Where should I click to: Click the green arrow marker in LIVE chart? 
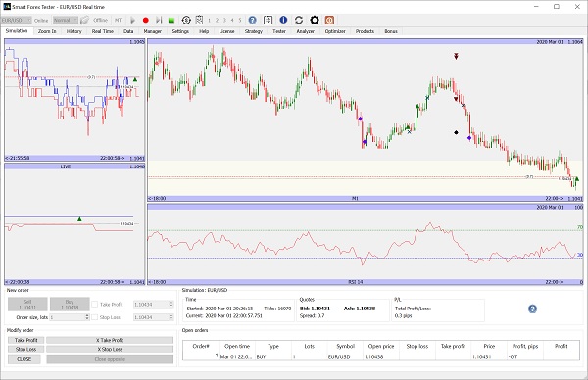(79, 218)
